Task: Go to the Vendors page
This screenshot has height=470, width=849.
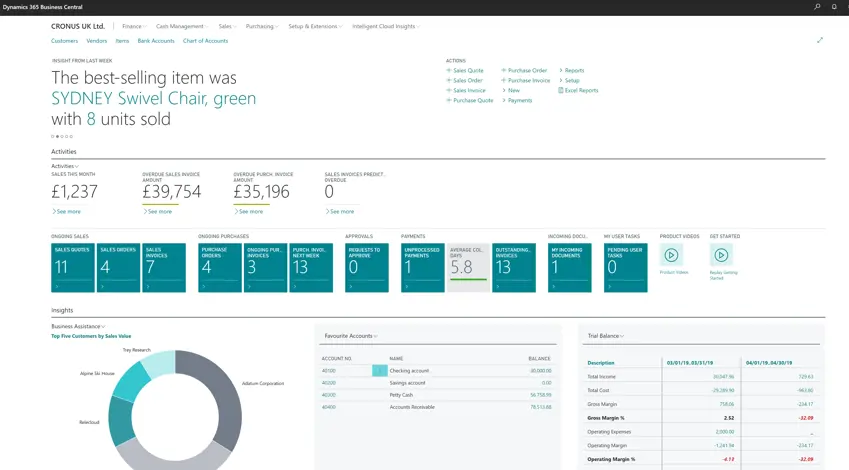Action: point(96,41)
